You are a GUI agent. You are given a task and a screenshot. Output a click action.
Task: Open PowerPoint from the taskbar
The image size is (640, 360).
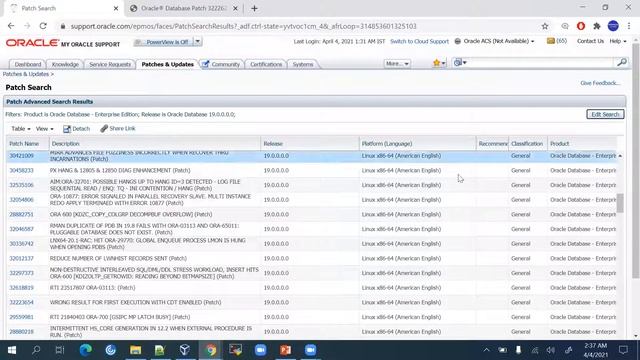click(285, 350)
